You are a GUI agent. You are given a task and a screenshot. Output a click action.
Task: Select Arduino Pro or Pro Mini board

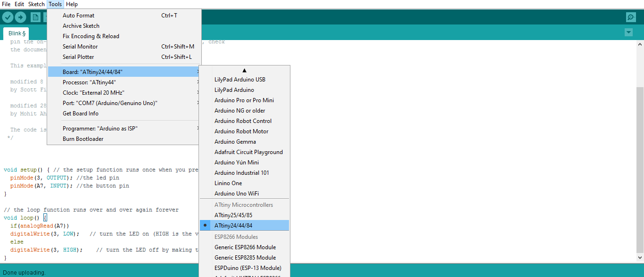(244, 100)
